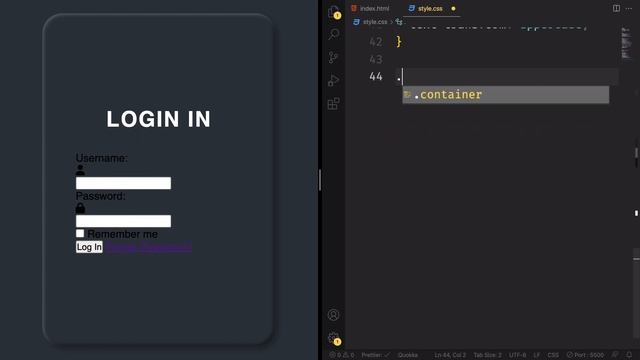Image resolution: width=640 pixels, height=360 pixels.
Task: Accept the .container autocomplete suggestion
Action: 506,95
